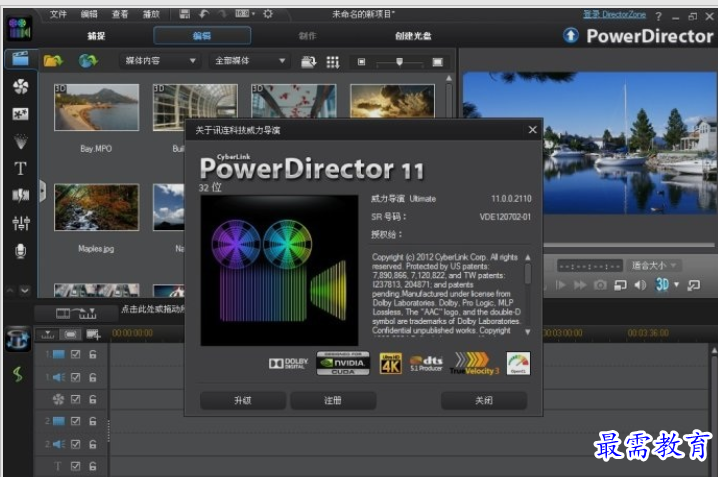Click the preview seek bar
The image size is (718, 477).
[x=629, y=245]
